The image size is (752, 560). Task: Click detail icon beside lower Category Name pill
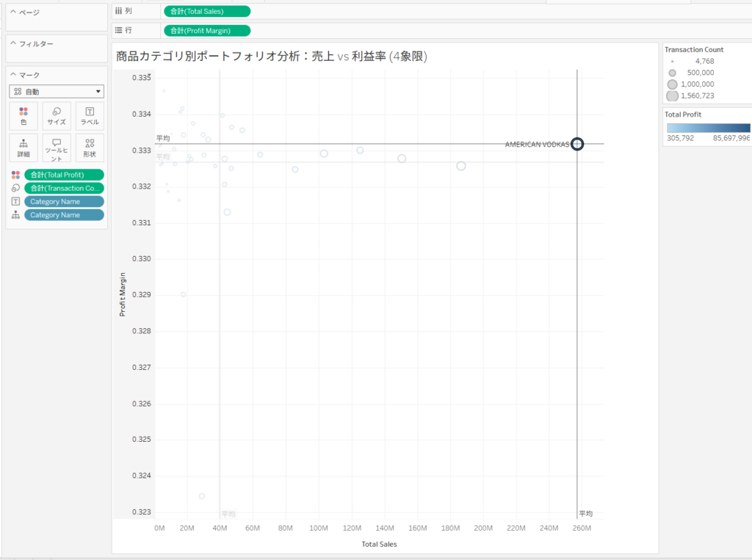pos(15,215)
